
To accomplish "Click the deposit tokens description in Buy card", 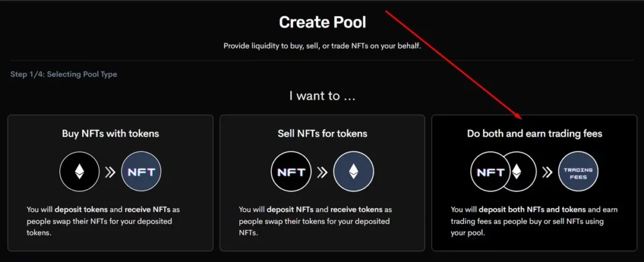I will point(104,221).
